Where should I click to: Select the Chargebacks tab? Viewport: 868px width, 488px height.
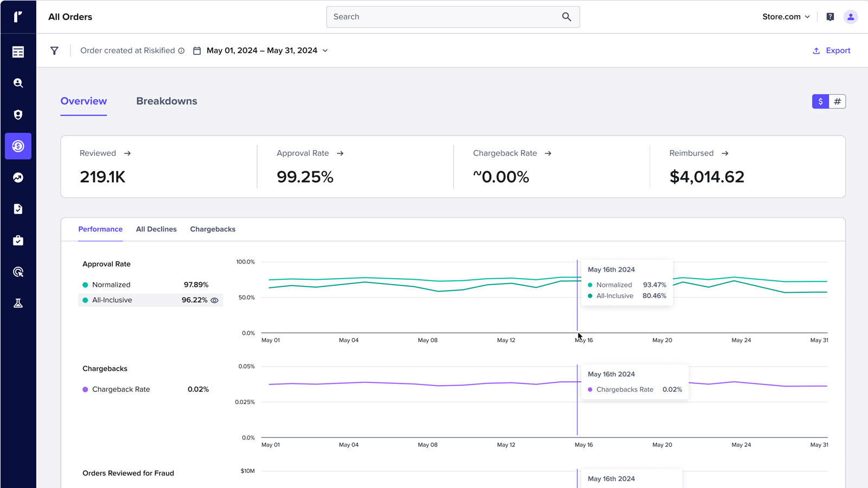213,229
